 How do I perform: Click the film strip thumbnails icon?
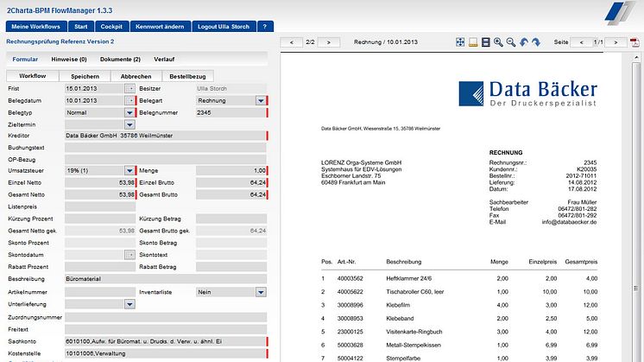coord(486,42)
